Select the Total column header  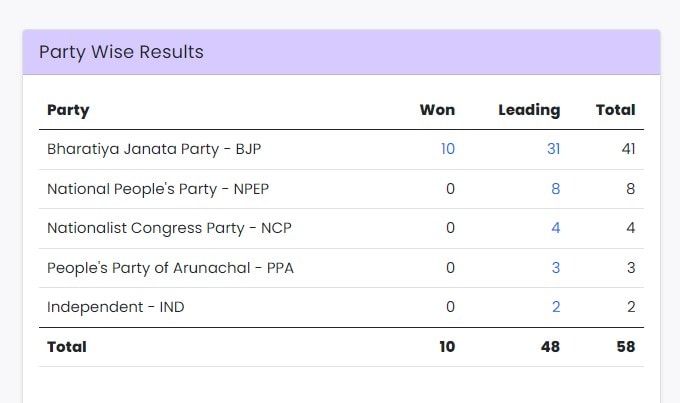point(615,110)
